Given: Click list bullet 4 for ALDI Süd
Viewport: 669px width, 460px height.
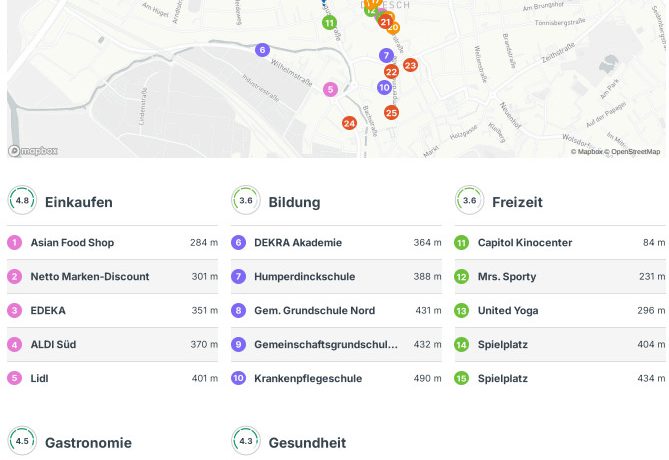Looking at the screenshot, I should click(15, 344).
